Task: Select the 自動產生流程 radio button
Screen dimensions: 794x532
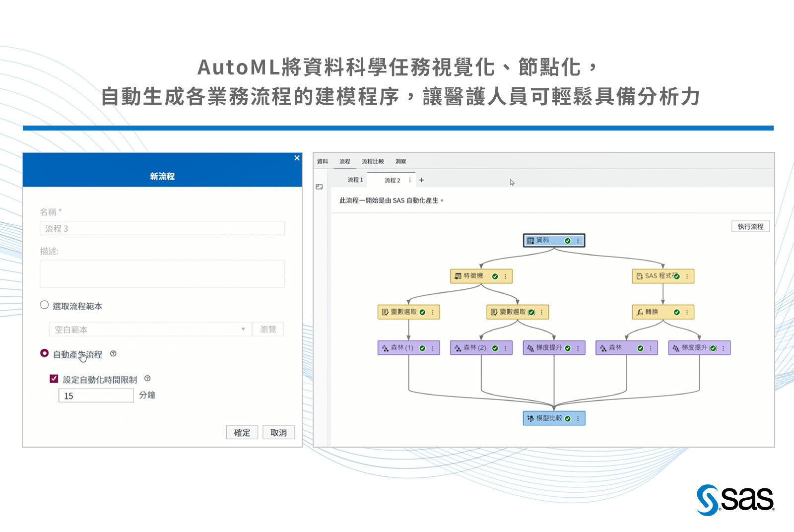Action: (x=44, y=354)
